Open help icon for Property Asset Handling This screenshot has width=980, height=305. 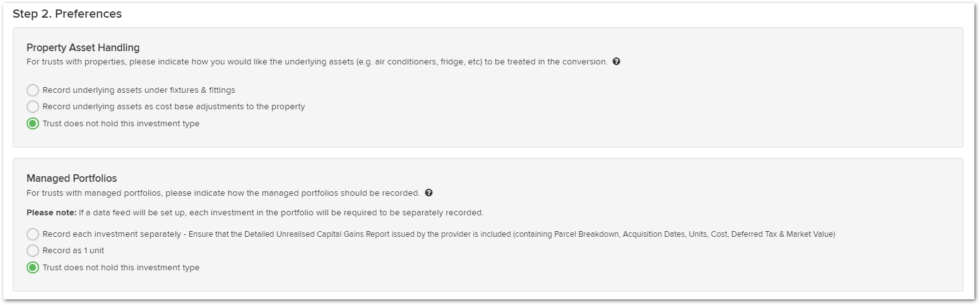point(617,62)
